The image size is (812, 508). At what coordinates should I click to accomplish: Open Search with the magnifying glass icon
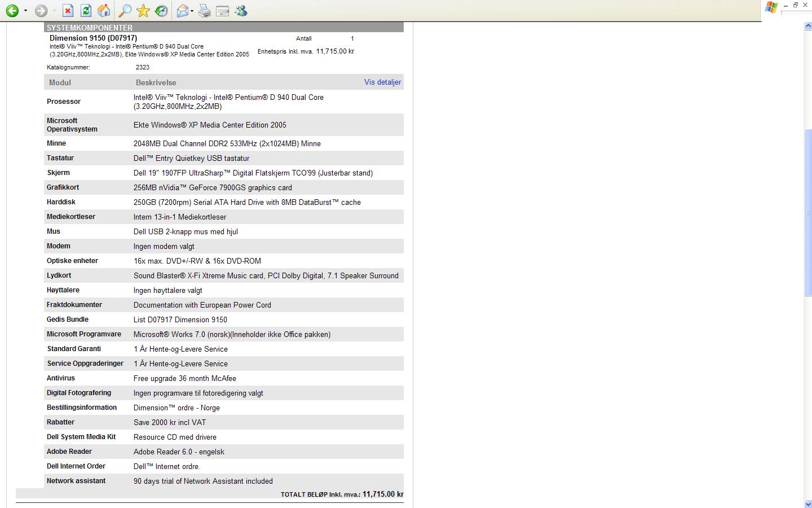(125, 11)
